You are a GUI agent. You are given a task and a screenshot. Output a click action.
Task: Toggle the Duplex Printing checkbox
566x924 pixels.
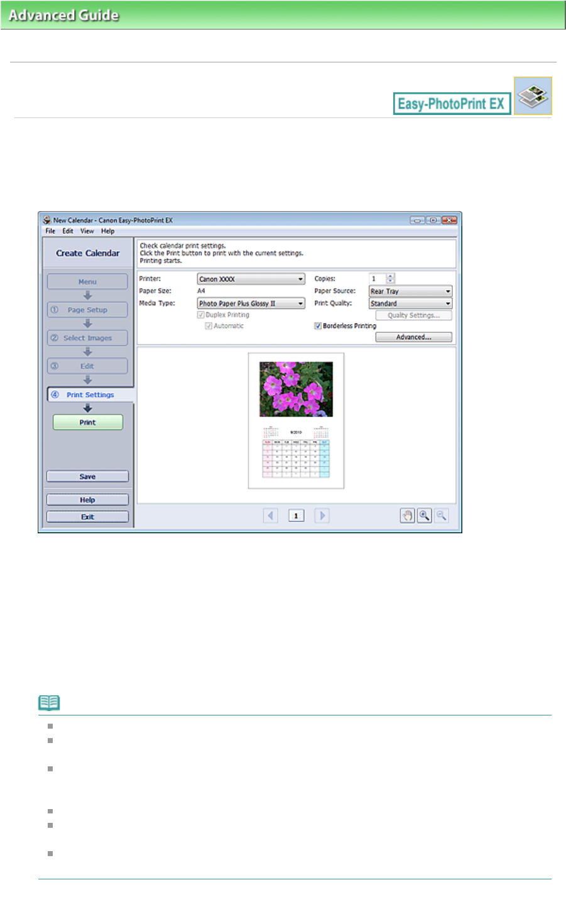click(x=201, y=315)
